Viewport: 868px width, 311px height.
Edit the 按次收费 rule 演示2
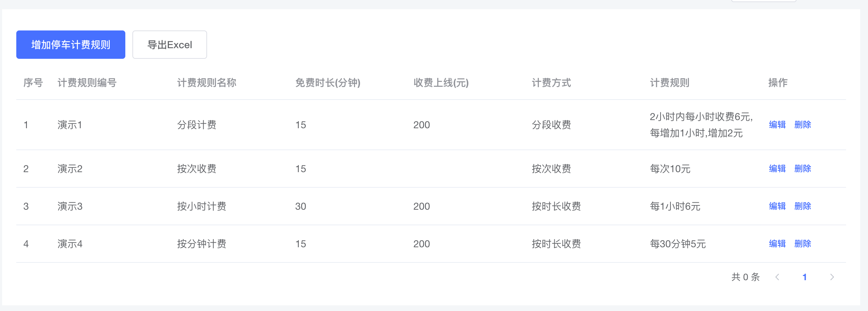pos(777,169)
